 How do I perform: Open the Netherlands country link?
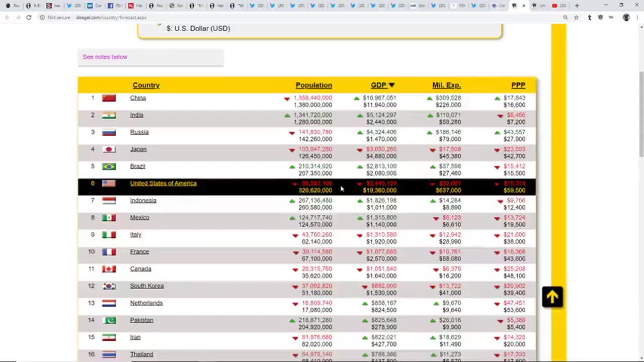point(146,303)
